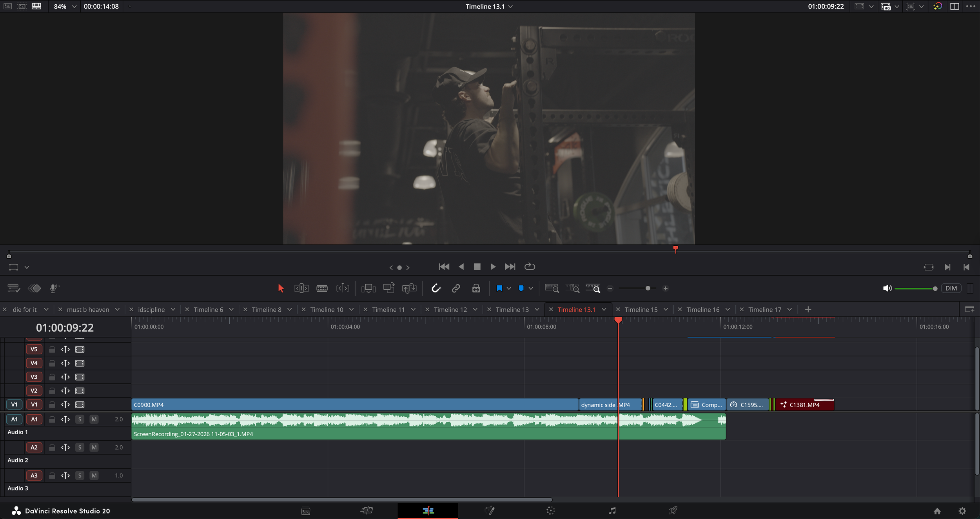Open the Color page icon
The image size is (980, 519).
(x=551, y=511)
